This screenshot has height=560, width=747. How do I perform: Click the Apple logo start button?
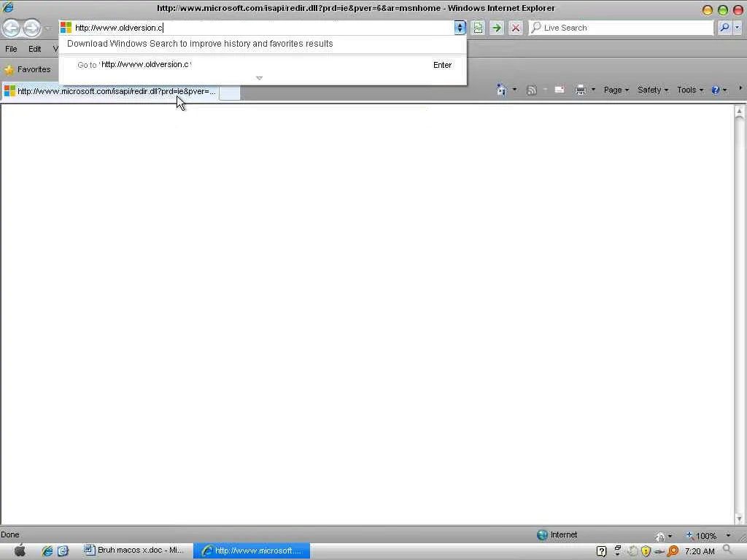point(20,551)
